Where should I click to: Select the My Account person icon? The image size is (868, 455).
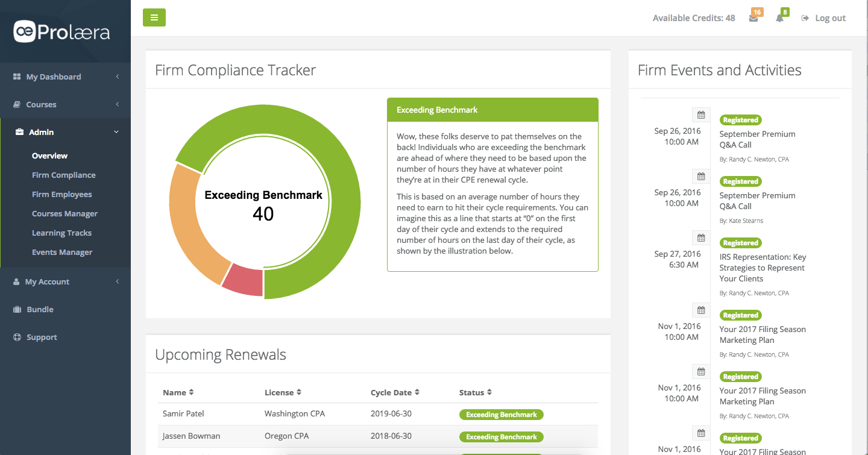15,281
